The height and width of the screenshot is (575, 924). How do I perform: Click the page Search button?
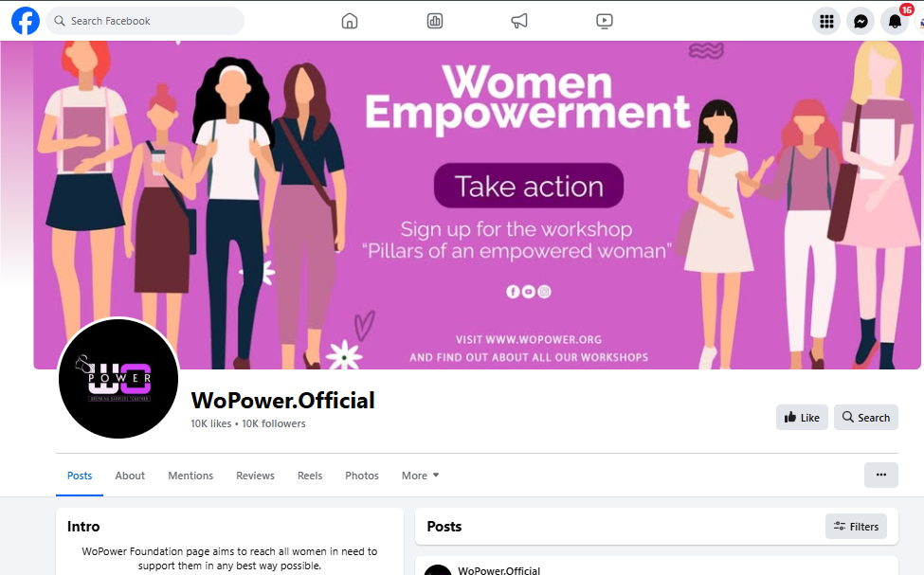tap(865, 417)
